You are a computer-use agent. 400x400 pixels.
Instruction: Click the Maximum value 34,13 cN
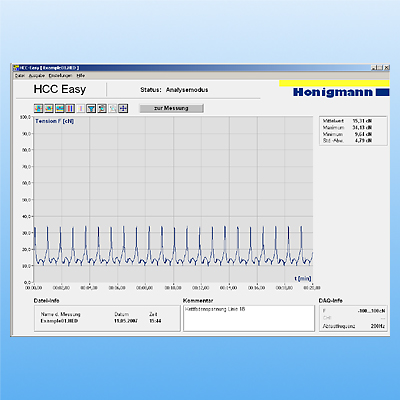point(362,128)
